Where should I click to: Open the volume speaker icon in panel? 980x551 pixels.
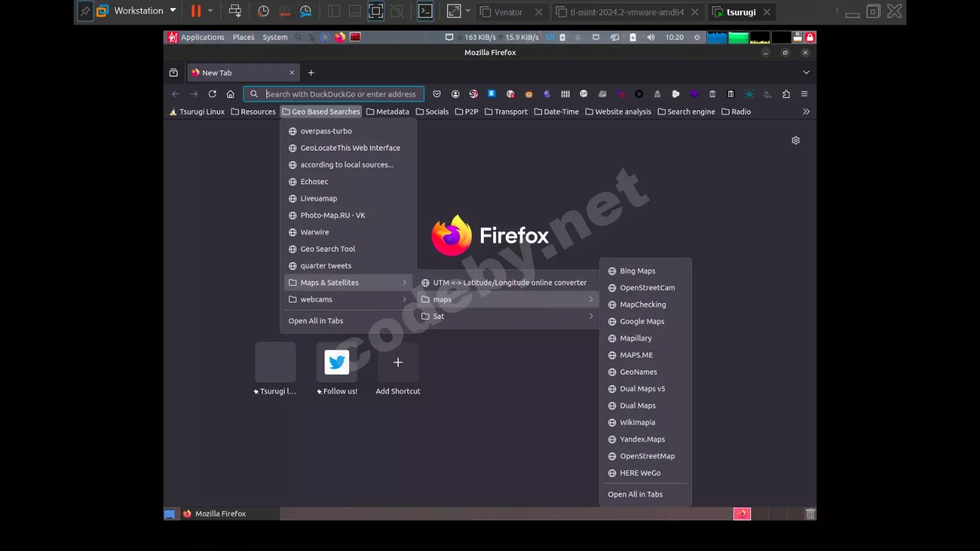pos(650,37)
